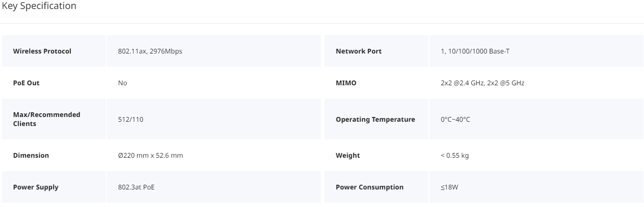Viewport: 644px width, 207px height.
Task: Click the Max/Recommended Clients label
Action: [47, 119]
